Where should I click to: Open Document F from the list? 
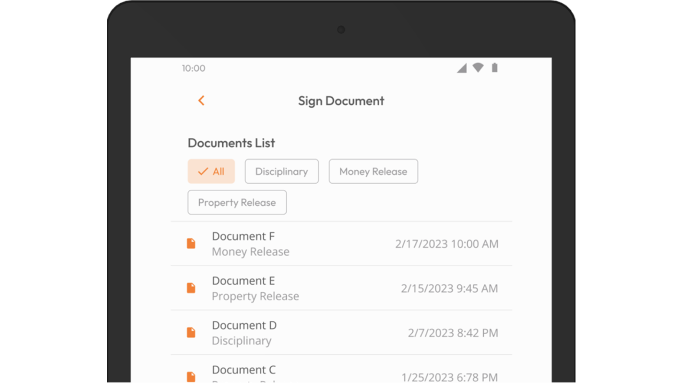[341, 243]
